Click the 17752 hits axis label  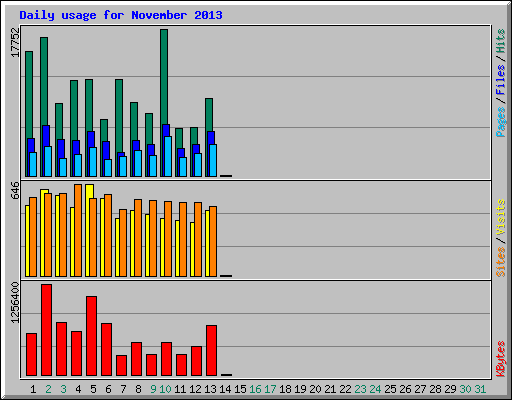[15, 42]
